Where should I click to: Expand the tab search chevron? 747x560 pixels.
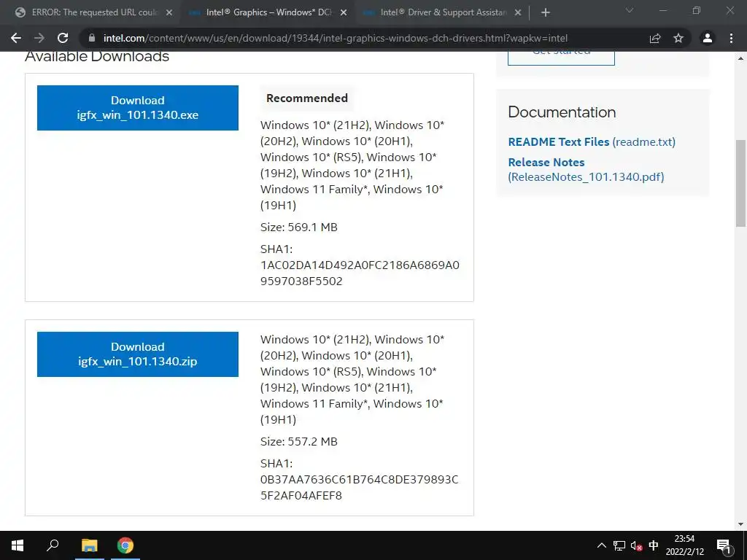[x=630, y=10]
